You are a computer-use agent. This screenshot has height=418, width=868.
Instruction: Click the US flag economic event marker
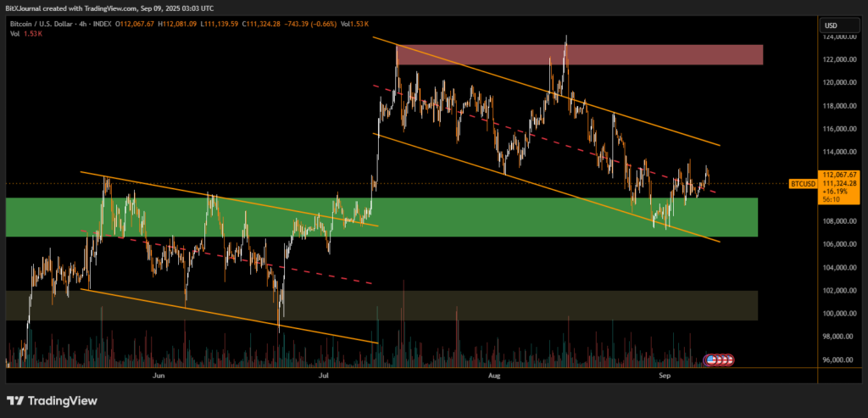(720, 360)
